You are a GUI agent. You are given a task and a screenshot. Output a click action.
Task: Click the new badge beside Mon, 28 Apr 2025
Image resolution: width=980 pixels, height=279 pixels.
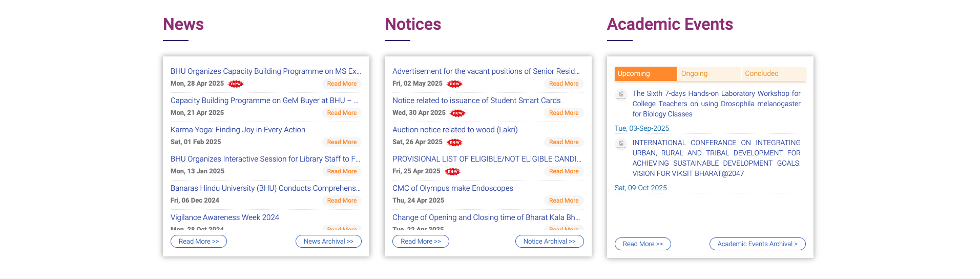236,84
